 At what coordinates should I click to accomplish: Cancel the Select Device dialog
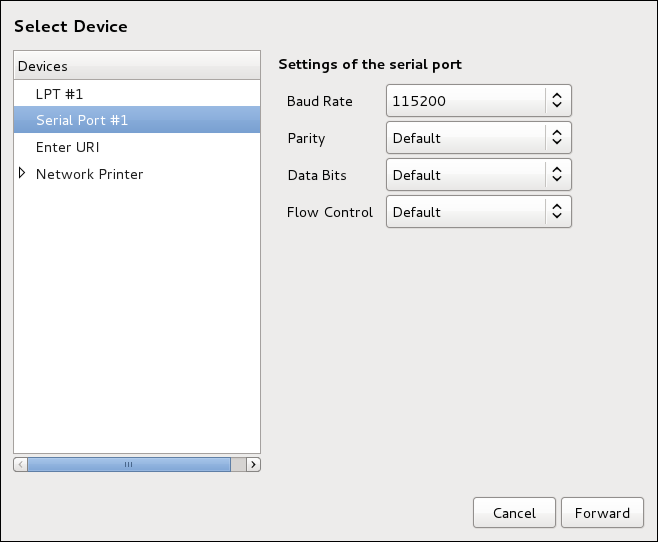(x=514, y=513)
